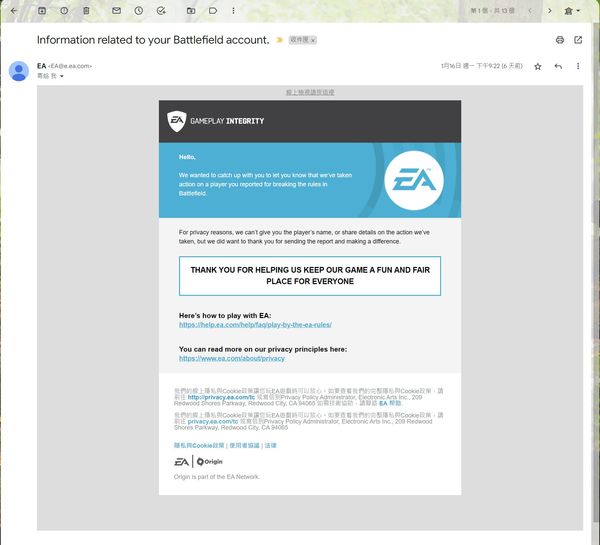Open the play-by-the-ea-rules help link

coord(255,325)
